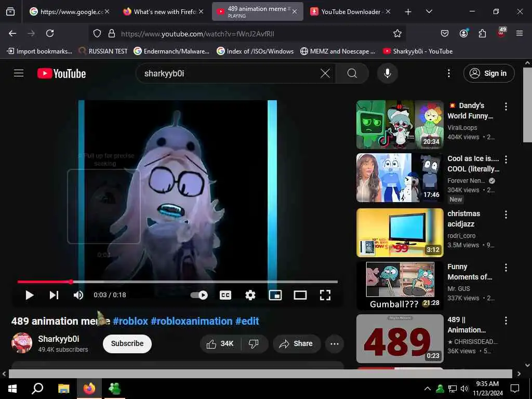This screenshot has height=399, width=532.
Task: Open Save to Pocket icon
Action: click(x=445, y=33)
